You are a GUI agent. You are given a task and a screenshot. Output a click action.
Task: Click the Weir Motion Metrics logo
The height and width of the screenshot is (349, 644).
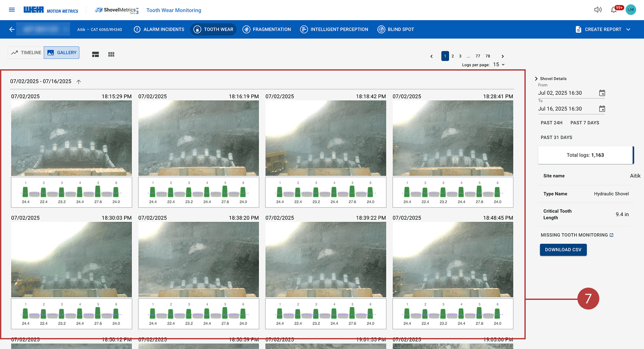click(51, 10)
